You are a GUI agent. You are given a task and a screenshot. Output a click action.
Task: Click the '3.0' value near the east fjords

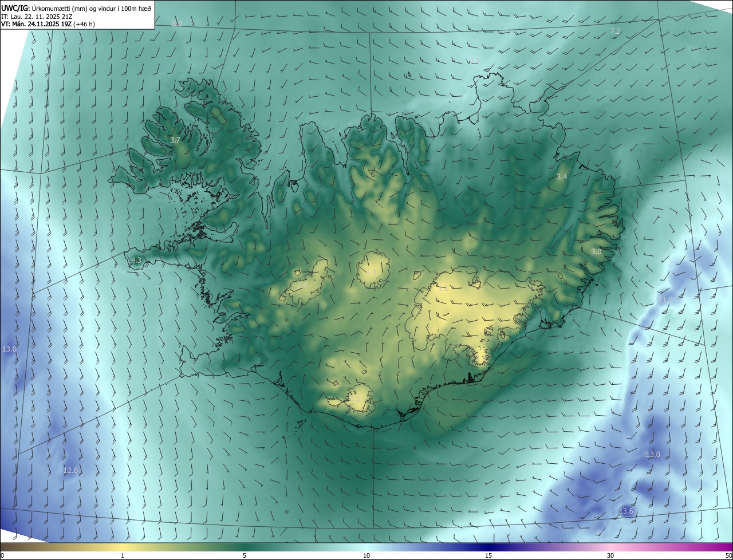click(596, 251)
